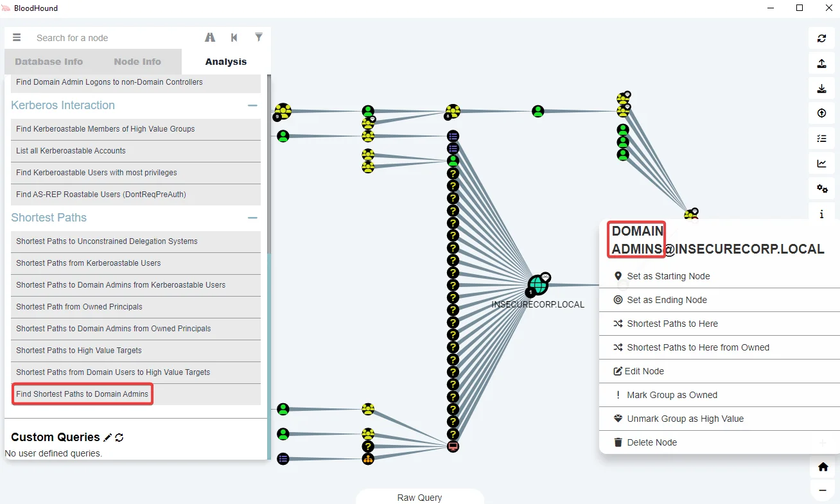Select the group node with badge 8
Viewport: 840px width, 504px height.
(453, 112)
